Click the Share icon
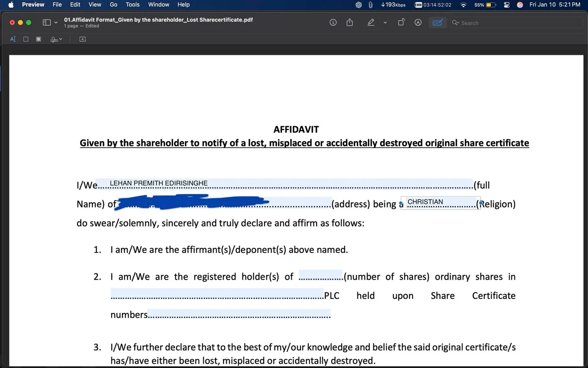The image size is (588, 368). click(x=350, y=22)
